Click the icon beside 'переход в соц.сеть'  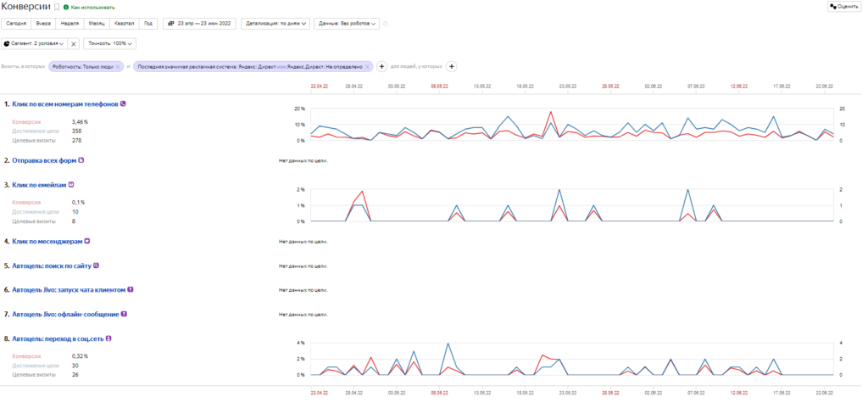[x=108, y=338]
